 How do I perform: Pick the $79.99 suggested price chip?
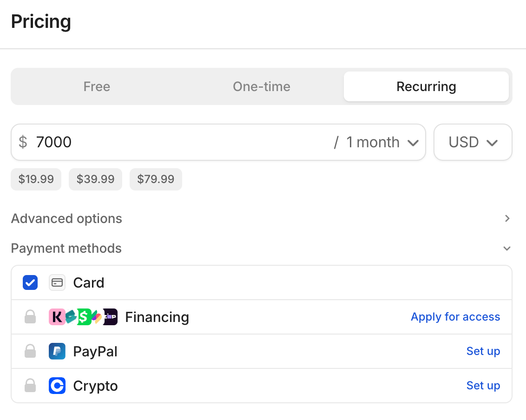click(x=156, y=179)
